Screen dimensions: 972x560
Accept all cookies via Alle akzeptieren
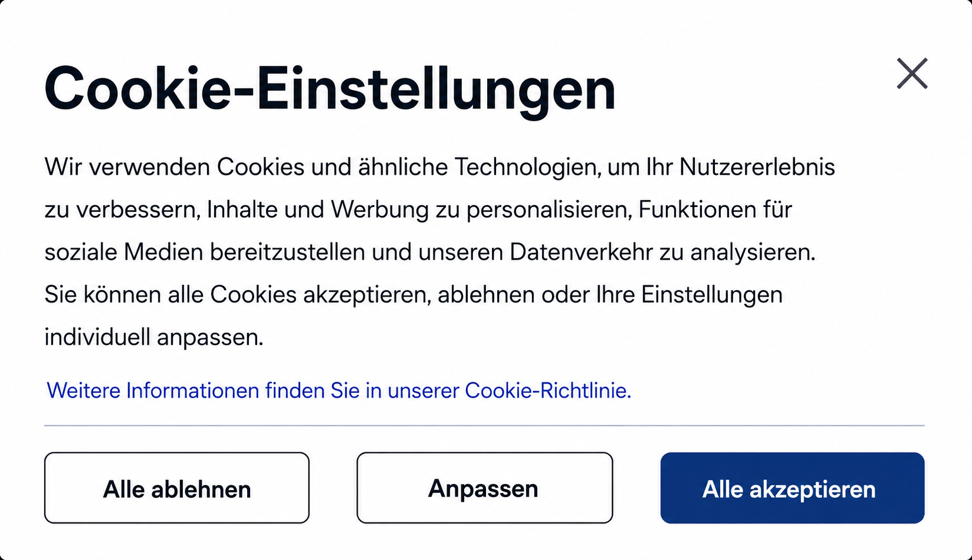coord(792,488)
